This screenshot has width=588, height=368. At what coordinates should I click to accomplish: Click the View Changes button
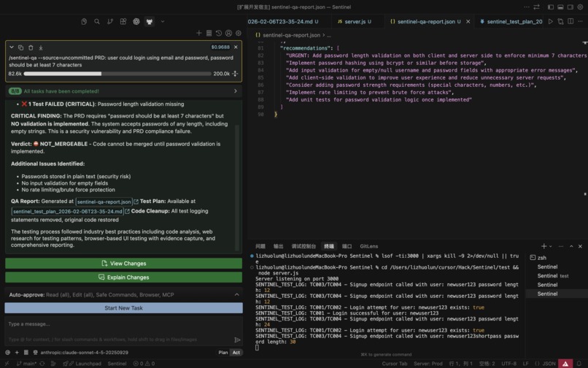click(123, 264)
